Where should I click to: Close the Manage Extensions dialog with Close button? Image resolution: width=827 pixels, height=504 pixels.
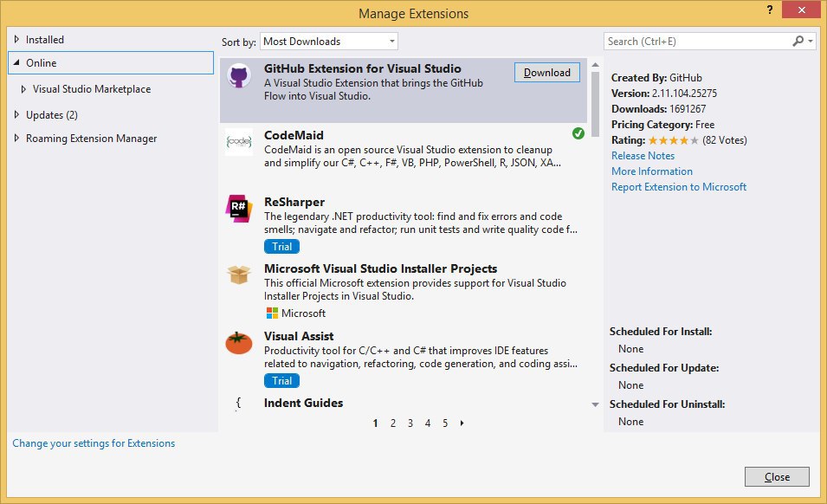(x=777, y=476)
